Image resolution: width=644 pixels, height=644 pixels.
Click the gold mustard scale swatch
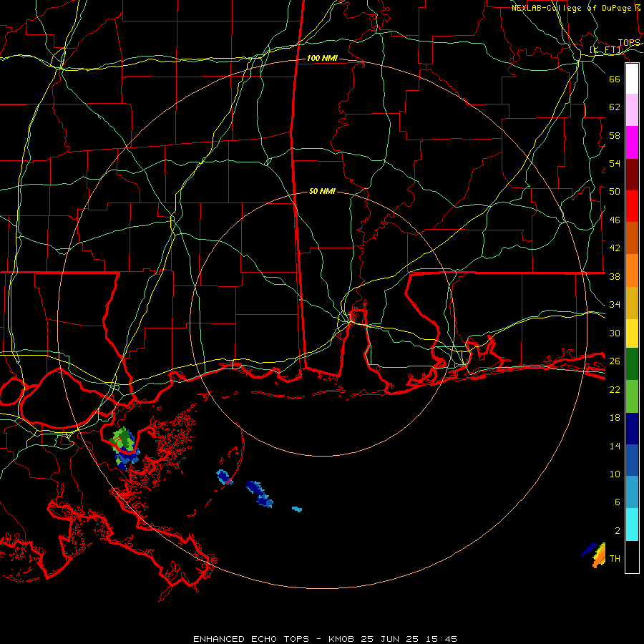coord(632,303)
